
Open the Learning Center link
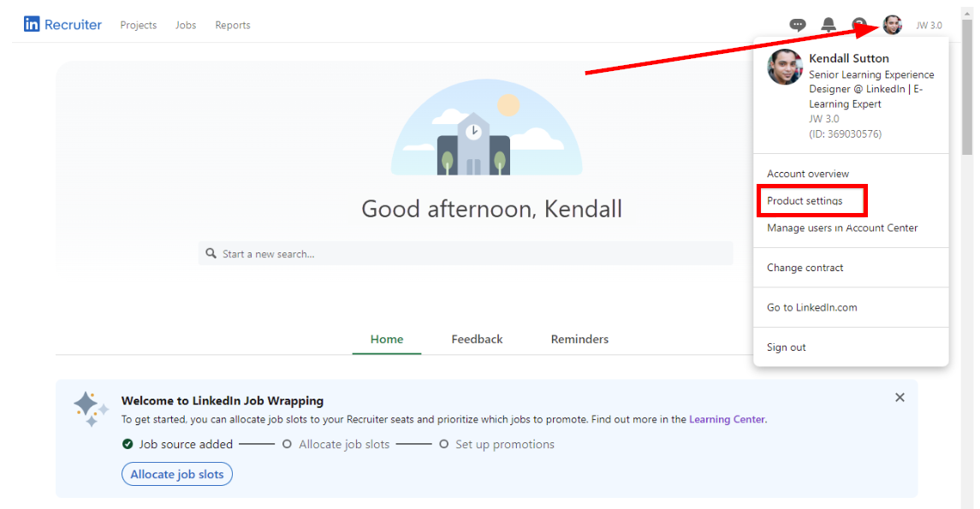pos(727,419)
